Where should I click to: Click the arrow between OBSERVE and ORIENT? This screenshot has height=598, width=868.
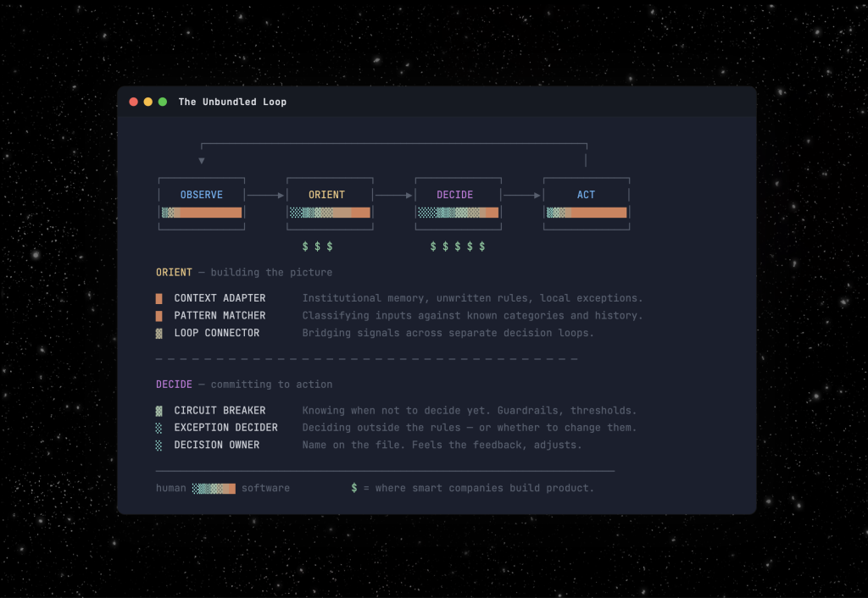265,196
